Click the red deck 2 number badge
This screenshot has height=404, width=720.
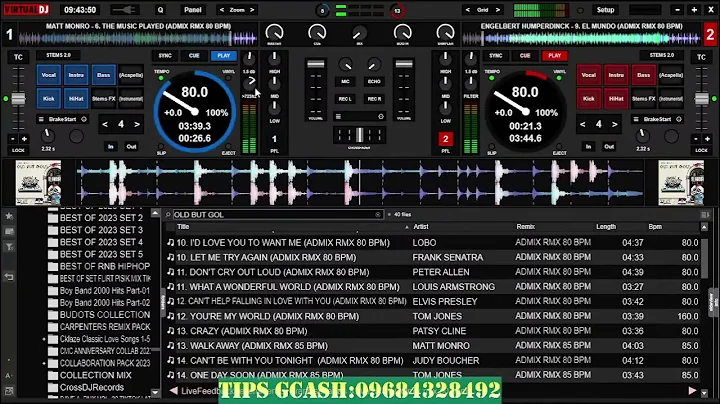coord(710,35)
